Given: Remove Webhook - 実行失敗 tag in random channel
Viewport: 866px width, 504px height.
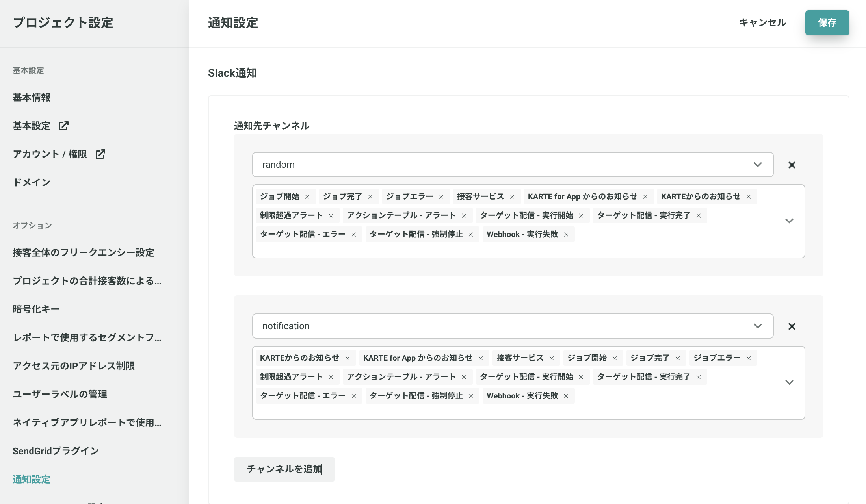Looking at the screenshot, I should pos(566,235).
